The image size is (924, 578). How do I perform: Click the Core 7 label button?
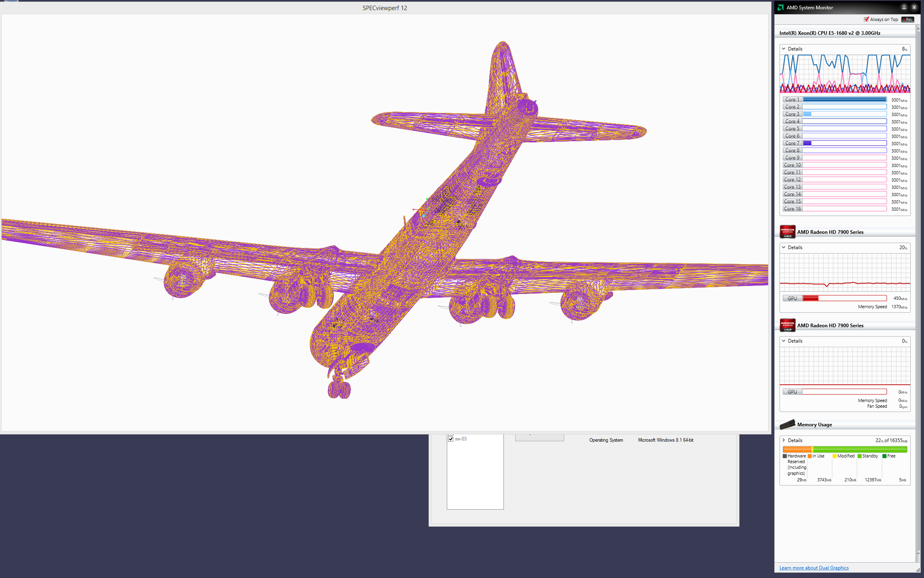[x=792, y=143]
